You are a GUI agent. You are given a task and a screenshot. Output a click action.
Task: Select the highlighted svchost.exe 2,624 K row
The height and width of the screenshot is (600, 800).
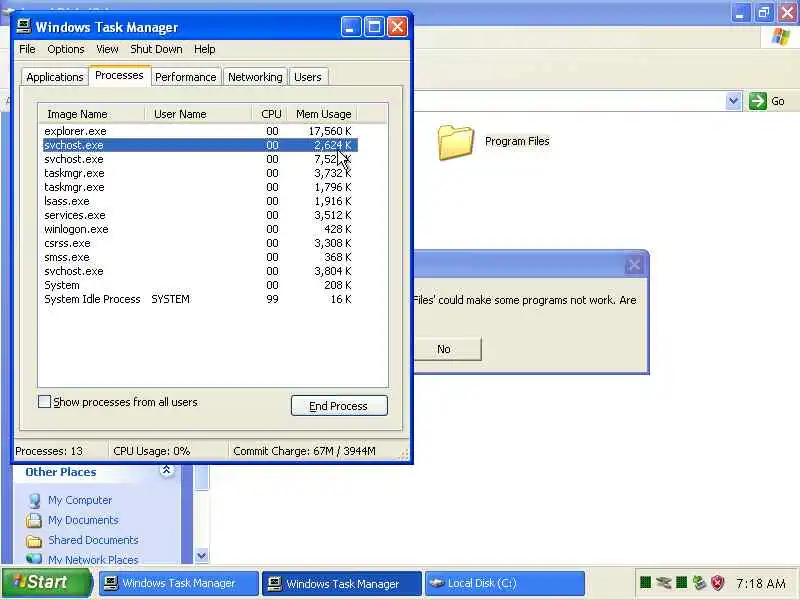(200, 145)
